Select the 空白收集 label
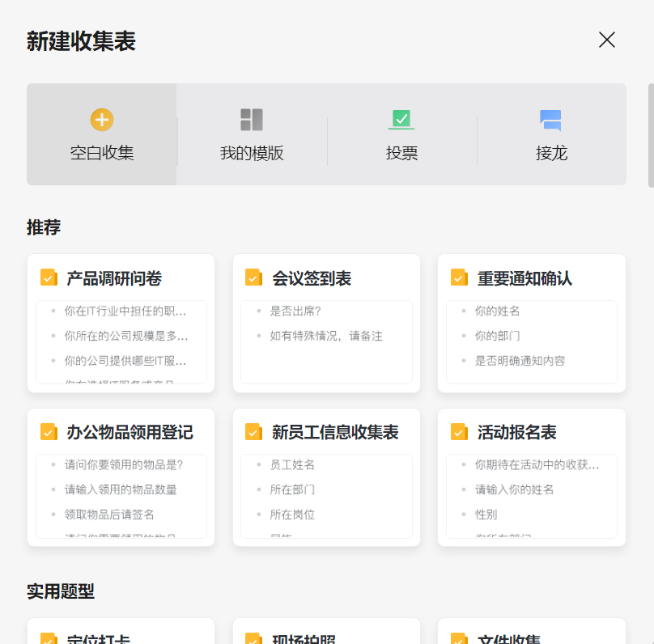 tap(102, 153)
